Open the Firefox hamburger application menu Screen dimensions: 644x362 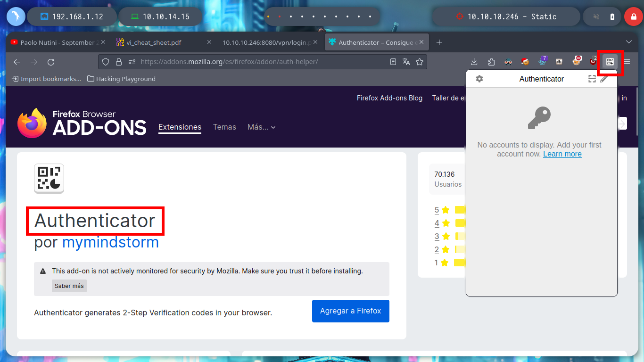coord(627,62)
